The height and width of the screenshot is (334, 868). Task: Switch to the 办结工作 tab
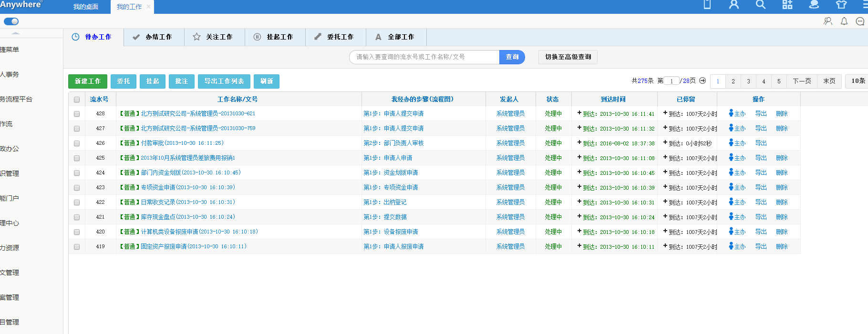[154, 37]
